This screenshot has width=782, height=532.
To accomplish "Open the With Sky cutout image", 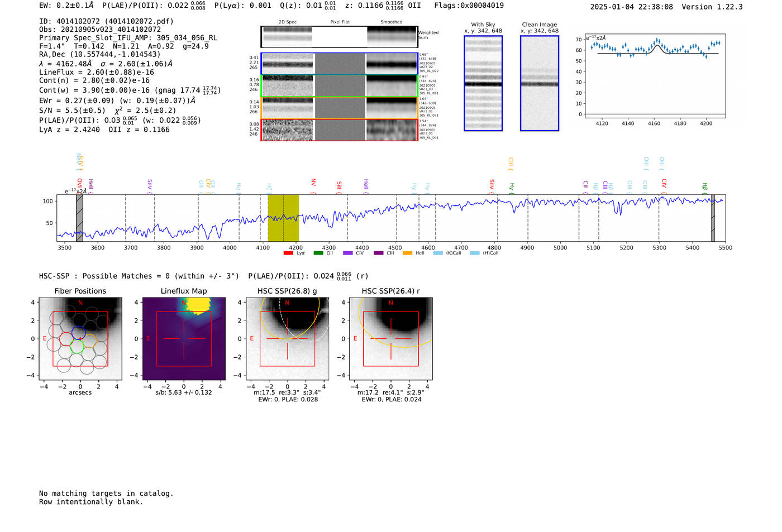I will pos(483,83).
